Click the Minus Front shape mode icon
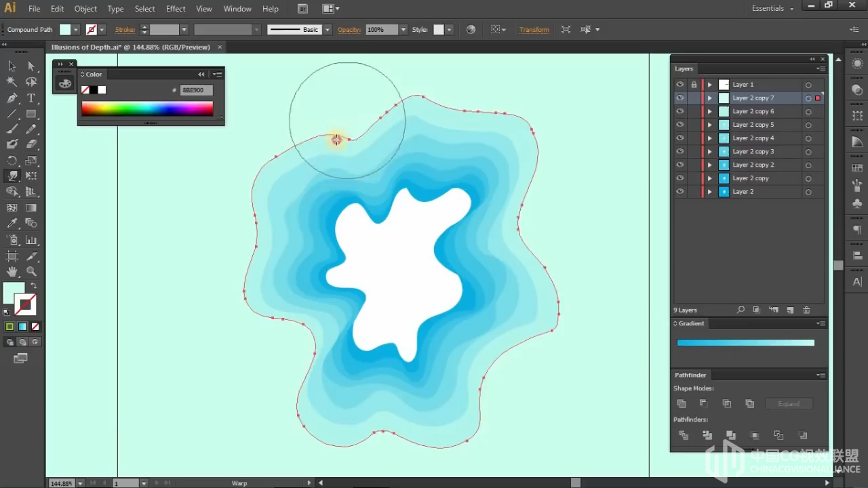The width and height of the screenshot is (868, 488). [704, 403]
